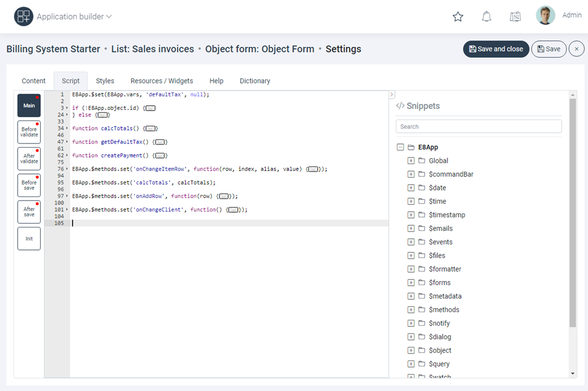Select the Main script section
Viewport: 588px width, 391px height.
[28, 105]
